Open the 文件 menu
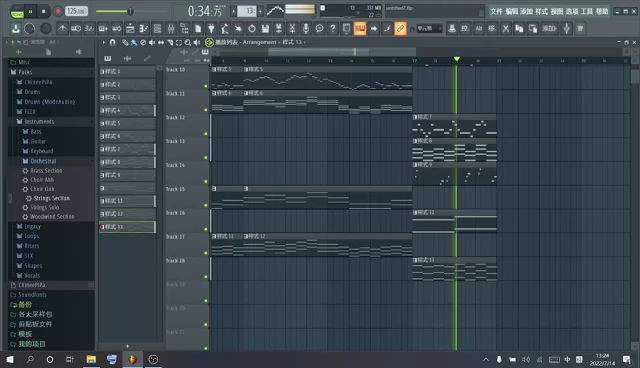This screenshot has width=640, height=368. 496,11
